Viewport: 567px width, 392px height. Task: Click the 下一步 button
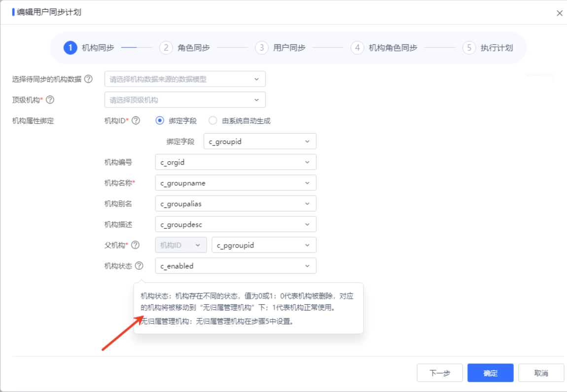point(439,373)
